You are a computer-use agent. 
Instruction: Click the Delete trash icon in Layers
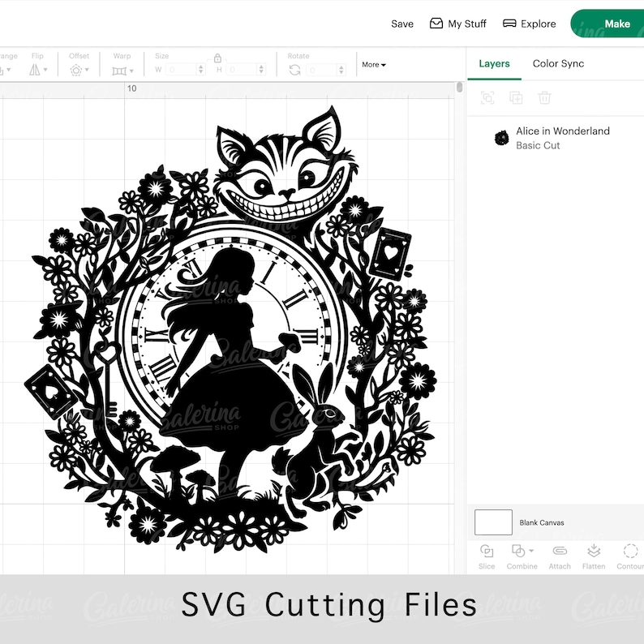coord(544,98)
